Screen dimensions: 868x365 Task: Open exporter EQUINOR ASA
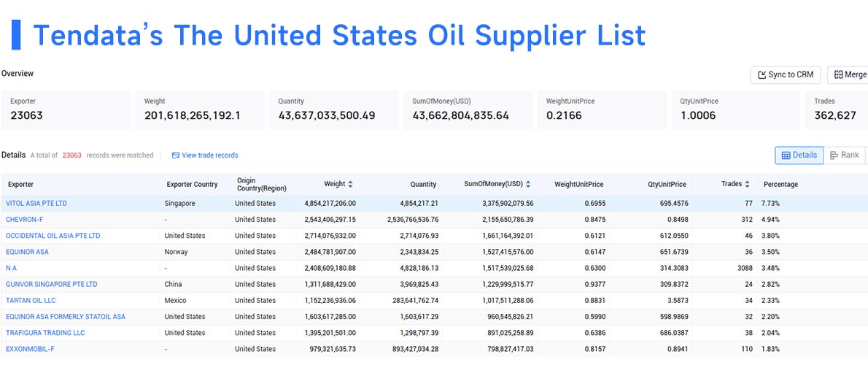point(27,251)
